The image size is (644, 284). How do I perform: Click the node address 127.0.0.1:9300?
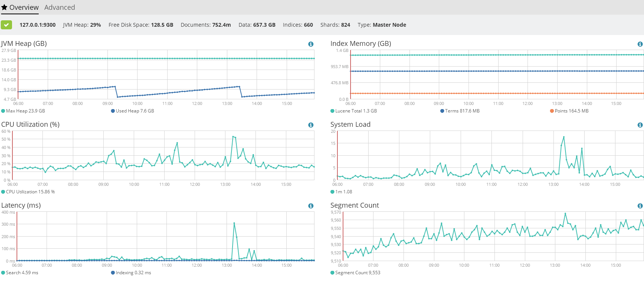point(38,25)
